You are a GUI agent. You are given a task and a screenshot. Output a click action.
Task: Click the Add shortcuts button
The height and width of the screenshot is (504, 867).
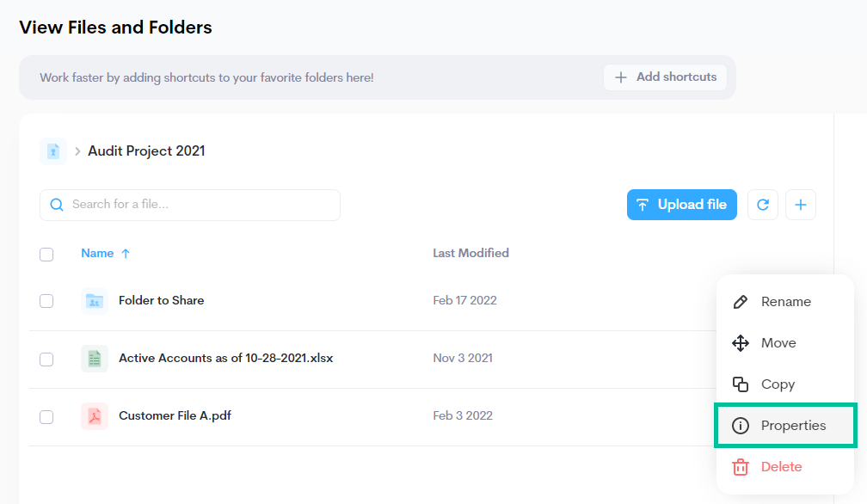tap(665, 77)
